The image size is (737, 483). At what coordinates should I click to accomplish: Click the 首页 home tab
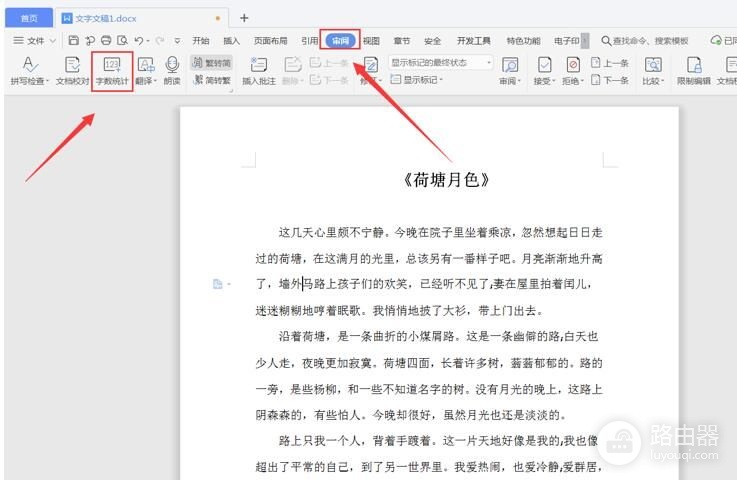tap(29, 18)
